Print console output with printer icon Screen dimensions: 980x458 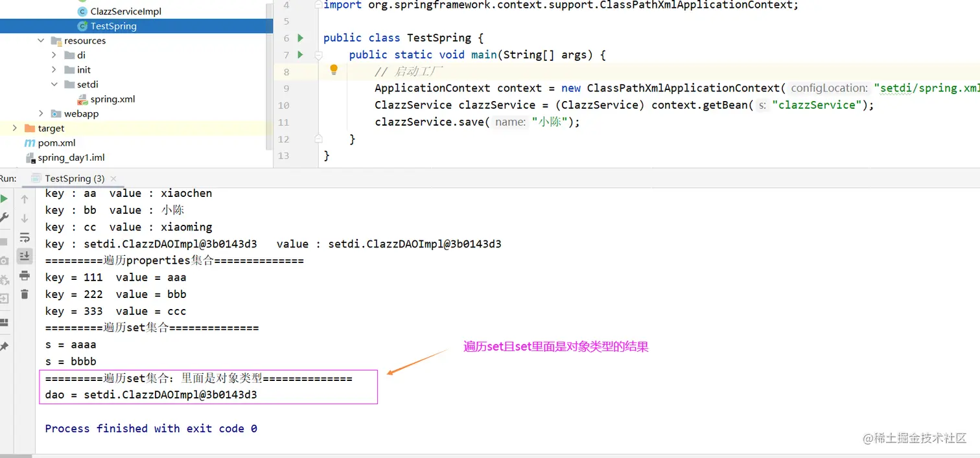25,275
